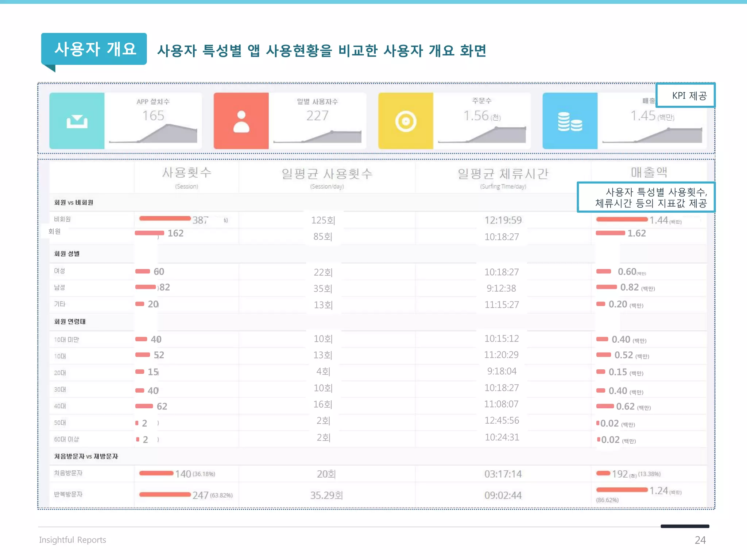Click the 12:19:59 surfing time value
Screen dimensions: 747x560
[503, 220]
